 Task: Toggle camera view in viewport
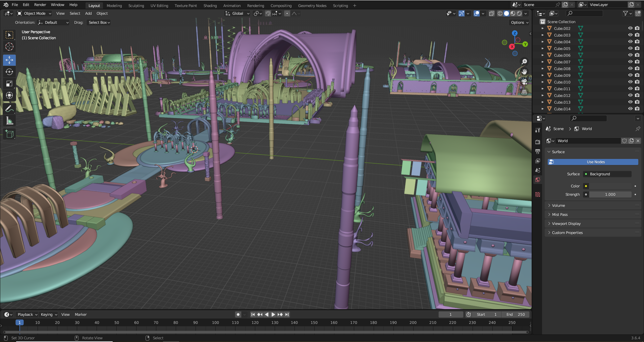524,81
